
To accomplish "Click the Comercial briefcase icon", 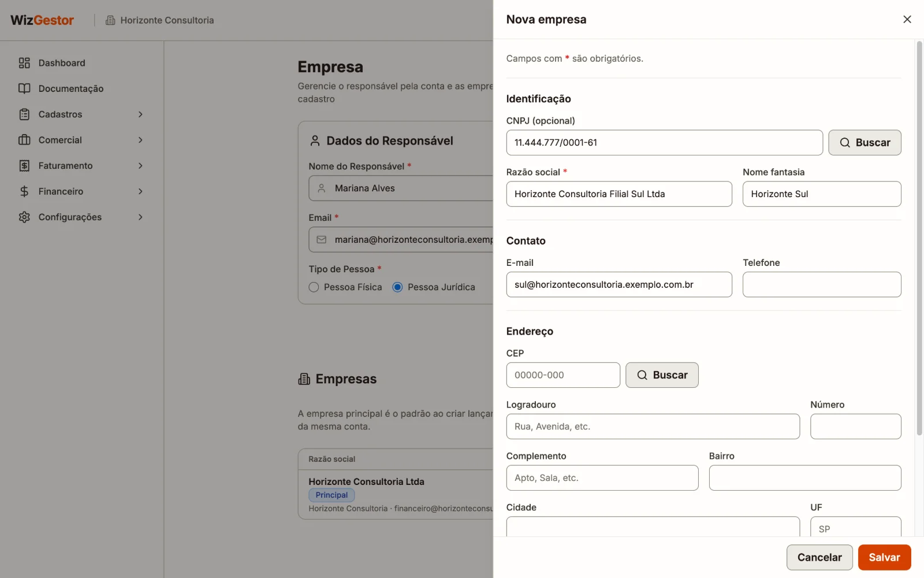I will (24, 140).
